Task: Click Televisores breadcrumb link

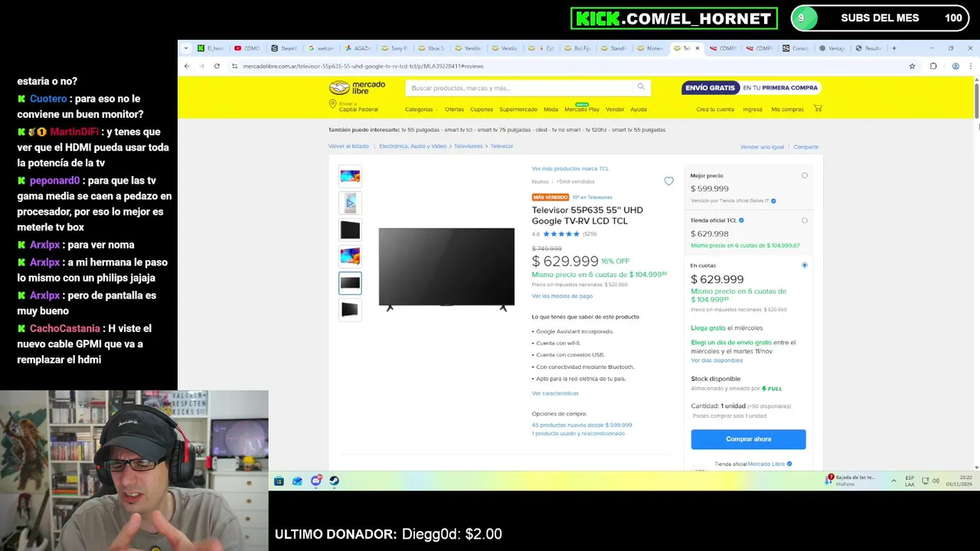Action: [469, 146]
